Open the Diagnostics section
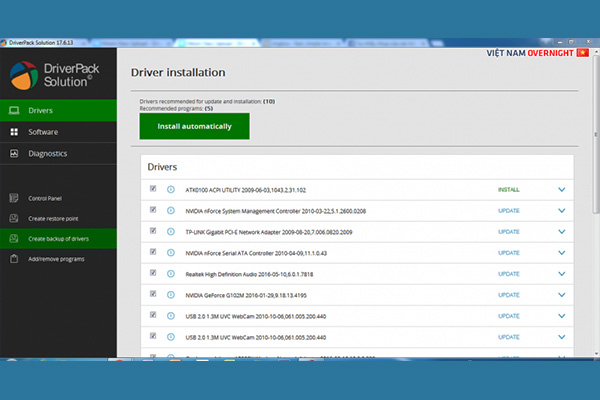 (x=58, y=153)
